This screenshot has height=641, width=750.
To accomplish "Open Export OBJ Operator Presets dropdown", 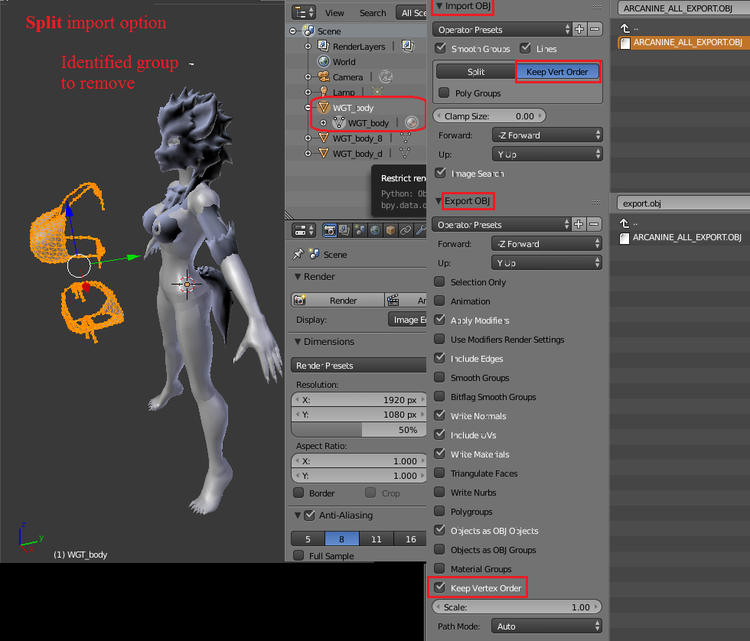I will (x=501, y=224).
